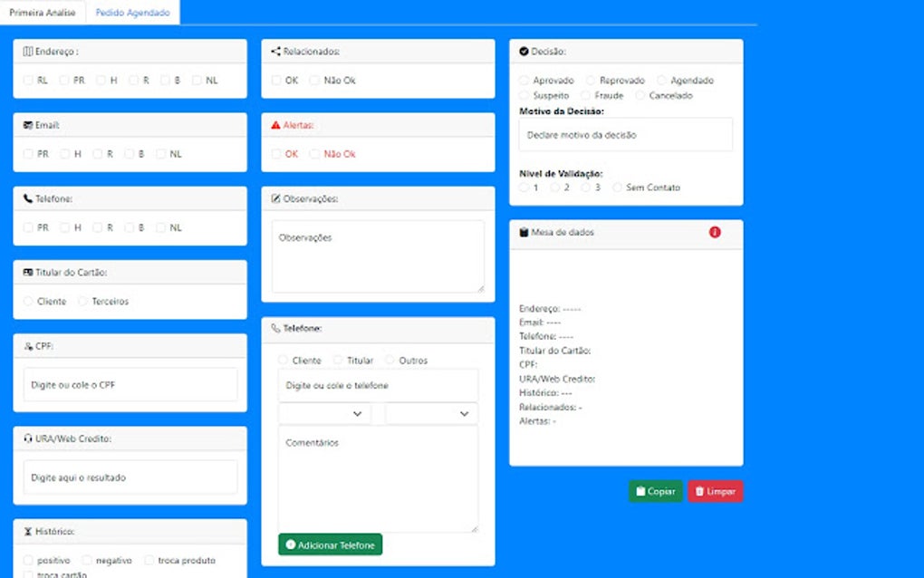Click the outline phone icon in middle Telefone card

(275, 328)
